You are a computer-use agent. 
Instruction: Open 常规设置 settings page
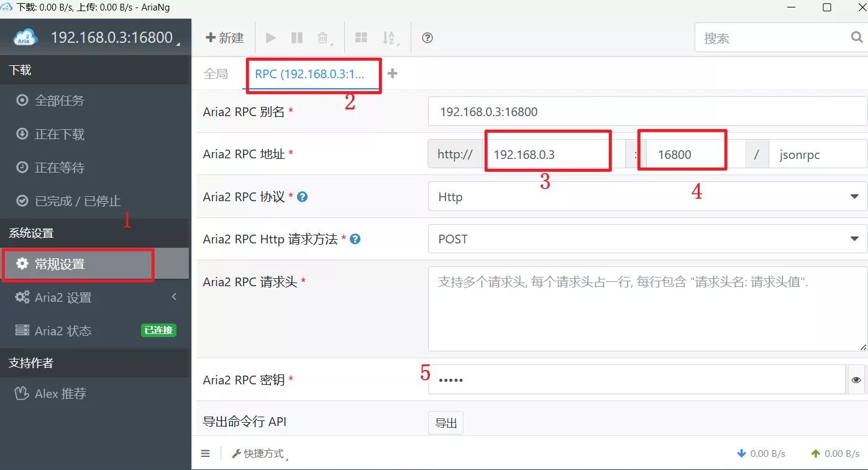94,264
